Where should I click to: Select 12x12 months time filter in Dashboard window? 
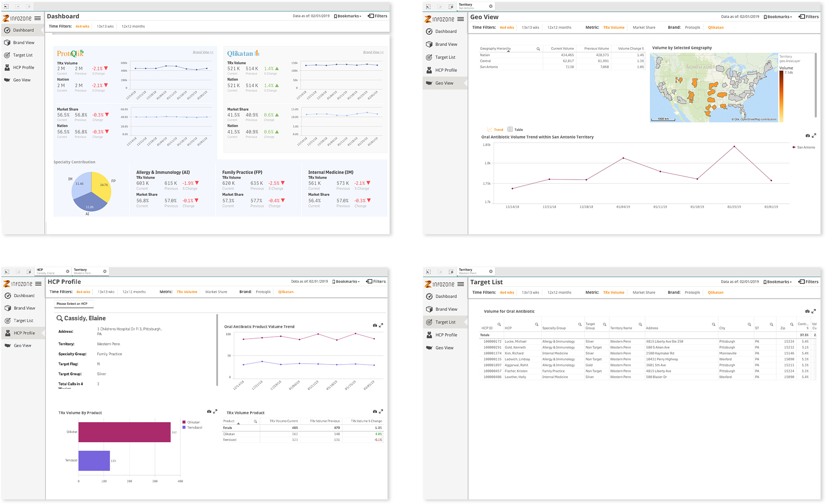point(133,26)
